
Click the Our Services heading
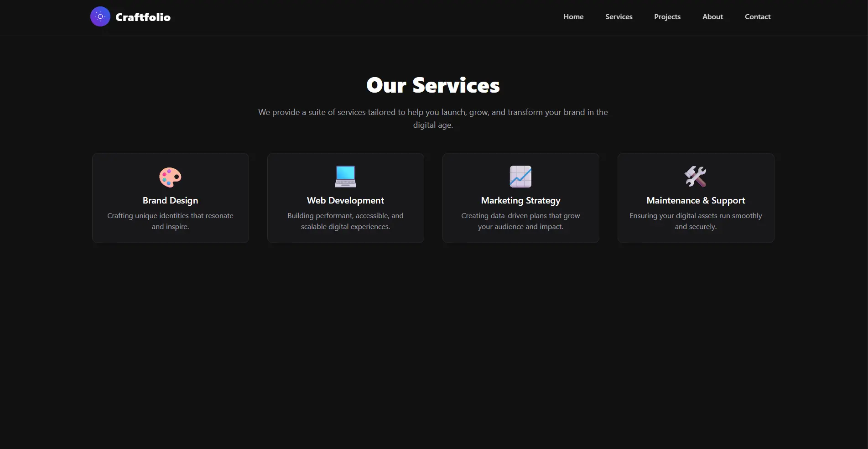click(x=433, y=85)
